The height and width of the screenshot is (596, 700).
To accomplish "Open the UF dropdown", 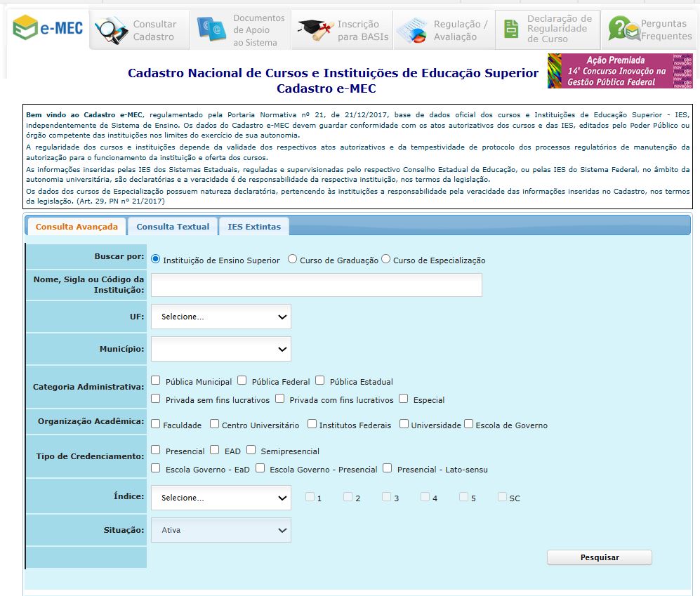I will [221, 317].
